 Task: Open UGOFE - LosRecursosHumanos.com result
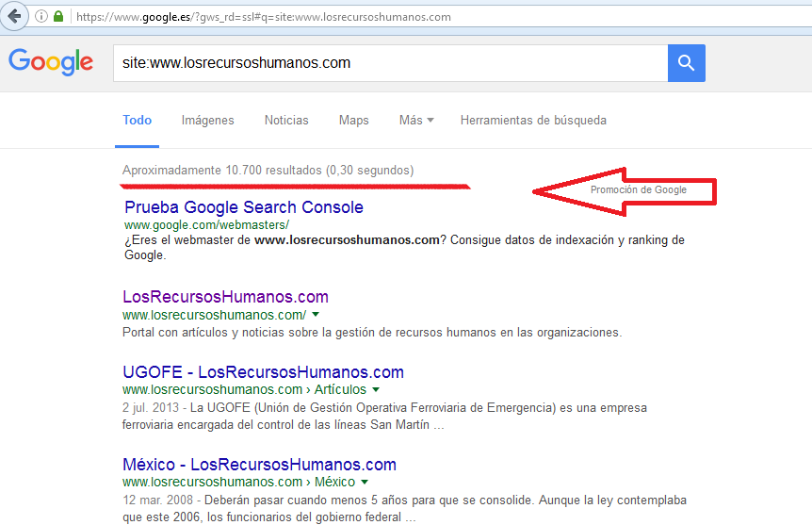[263, 372]
